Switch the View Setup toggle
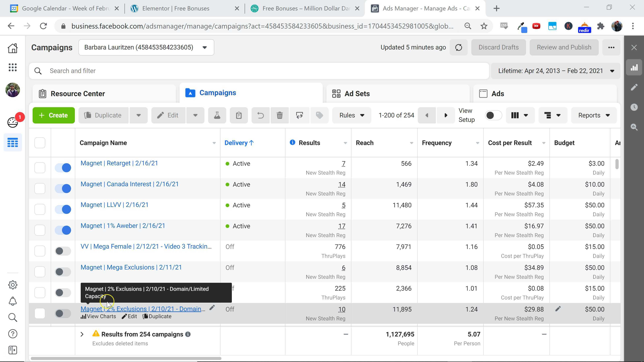Image resolution: width=644 pixels, height=362 pixels. tap(493, 115)
